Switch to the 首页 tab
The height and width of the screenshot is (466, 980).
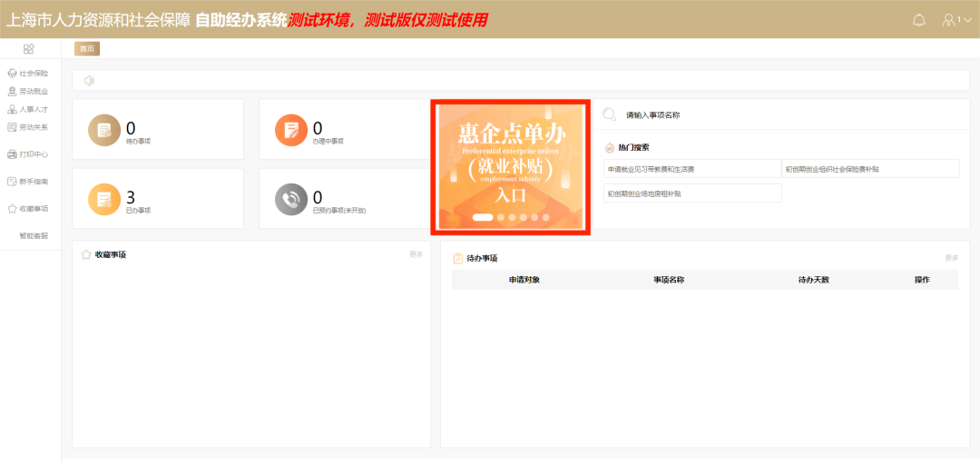tap(86, 49)
